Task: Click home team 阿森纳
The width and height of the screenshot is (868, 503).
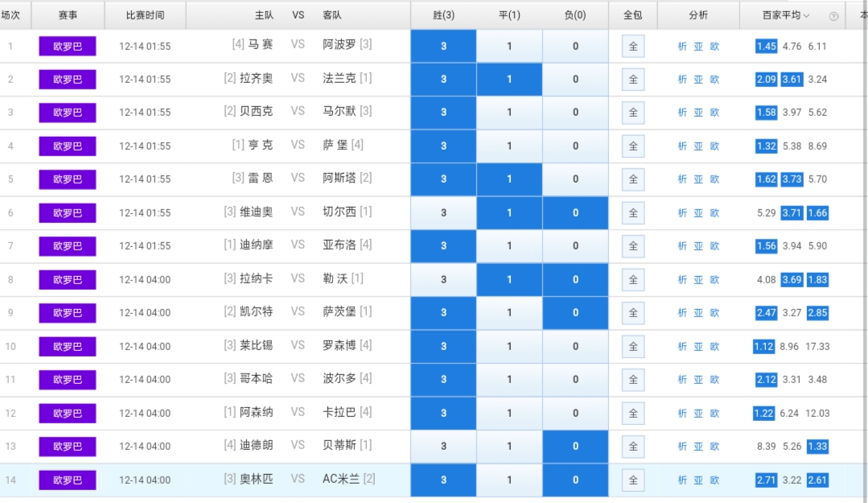Action: coord(257,412)
